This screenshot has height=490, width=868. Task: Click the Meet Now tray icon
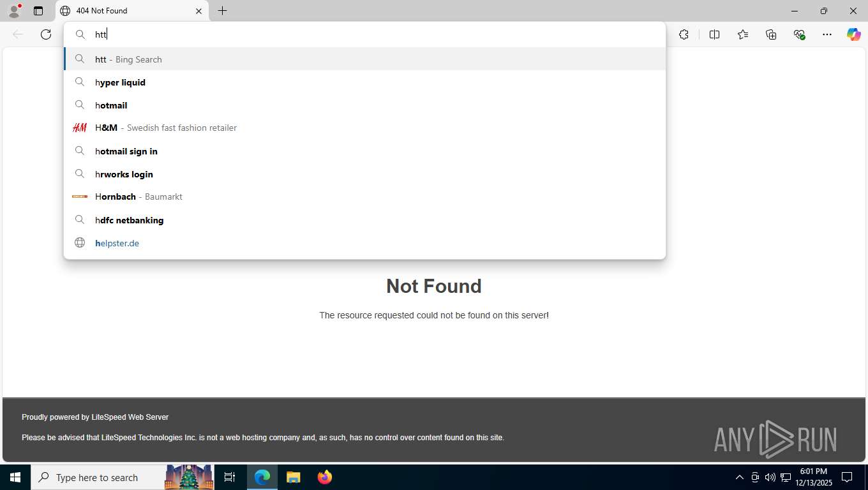(755, 477)
